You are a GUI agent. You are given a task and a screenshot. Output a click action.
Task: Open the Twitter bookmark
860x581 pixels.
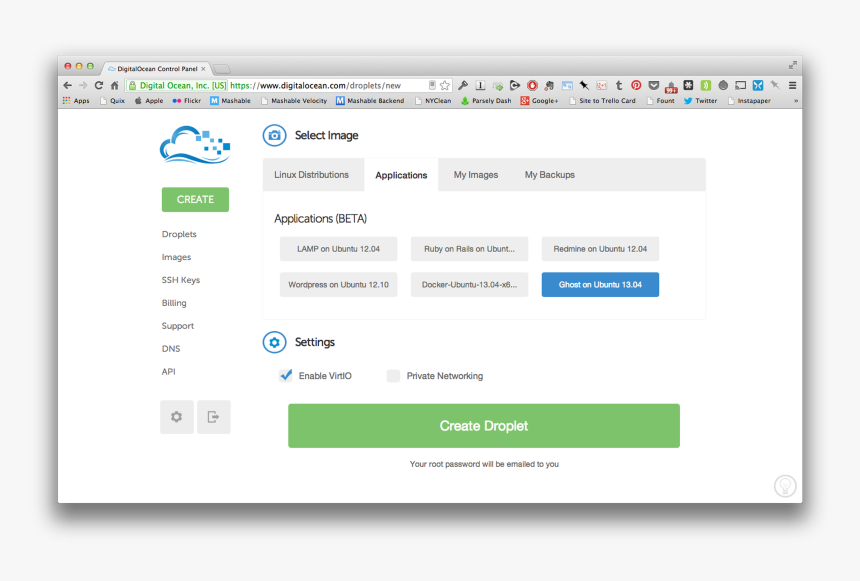click(x=700, y=101)
